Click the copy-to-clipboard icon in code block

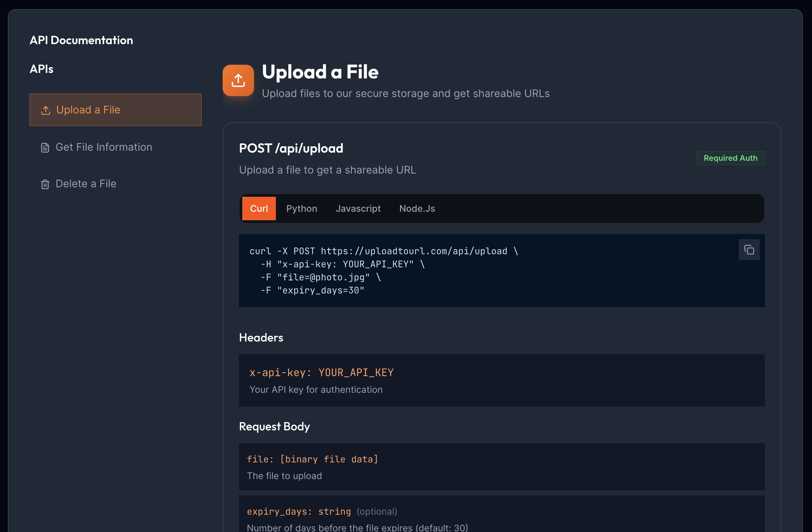click(x=749, y=249)
